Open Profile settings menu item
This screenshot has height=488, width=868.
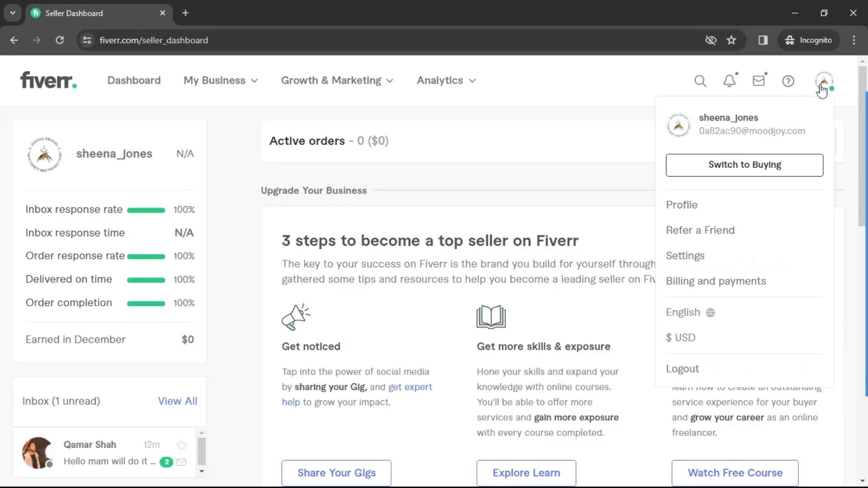[681, 204]
